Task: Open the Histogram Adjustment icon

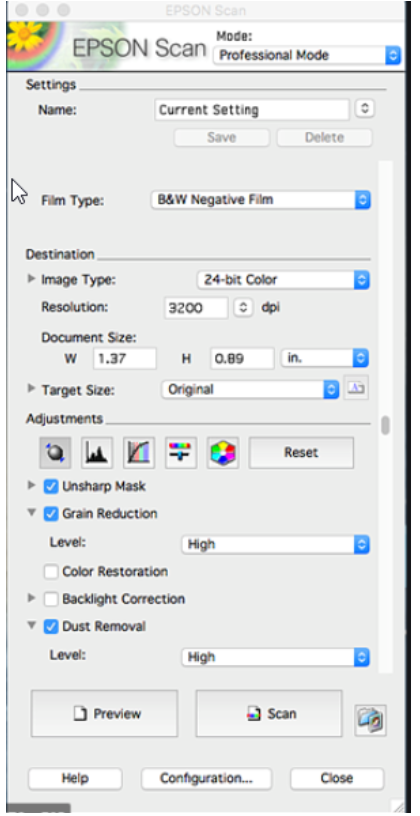Action: tap(97, 452)
